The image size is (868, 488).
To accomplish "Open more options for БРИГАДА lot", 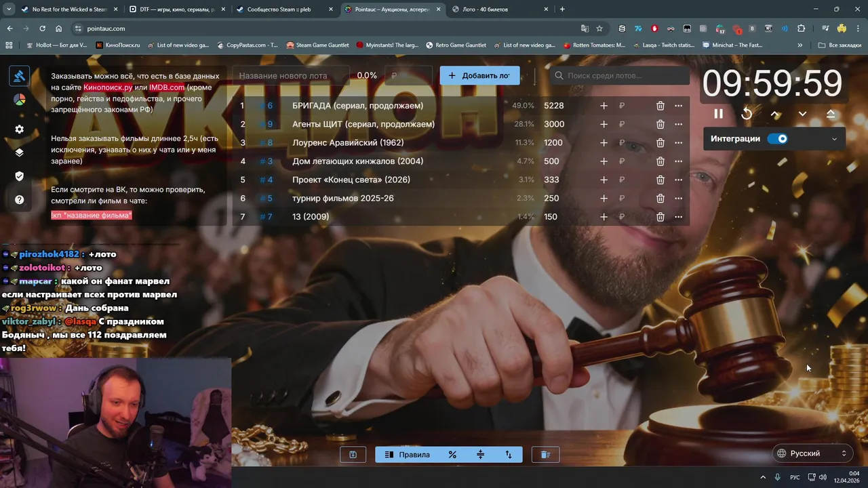I will [678, 106].
